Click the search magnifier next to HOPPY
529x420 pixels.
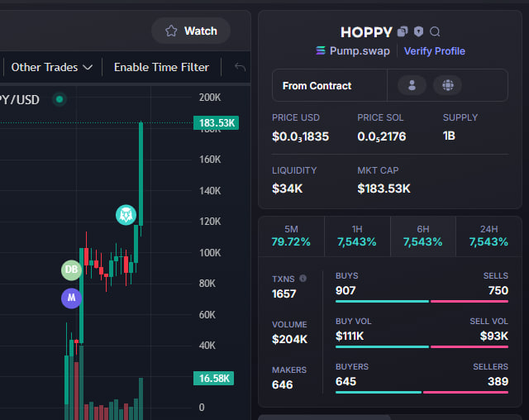[435, 31]
